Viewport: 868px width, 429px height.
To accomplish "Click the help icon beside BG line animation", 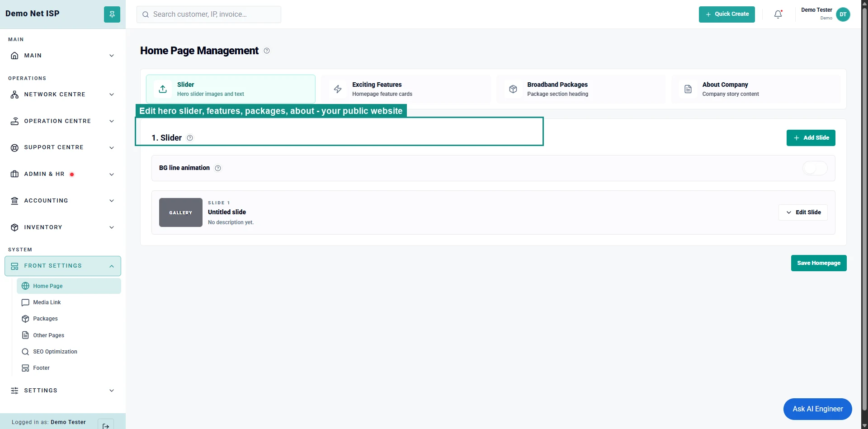I will click(218, 168).
